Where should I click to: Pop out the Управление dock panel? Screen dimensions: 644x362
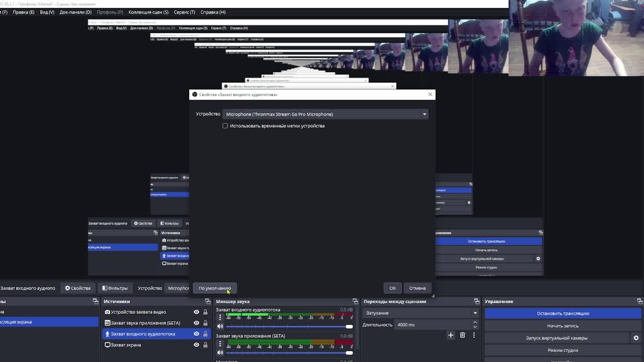639,302
